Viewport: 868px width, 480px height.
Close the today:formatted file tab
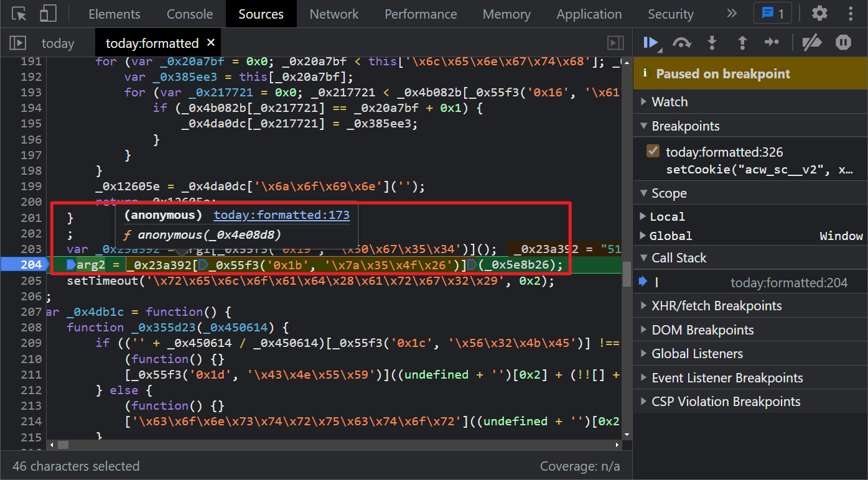[x=210, y=42]
